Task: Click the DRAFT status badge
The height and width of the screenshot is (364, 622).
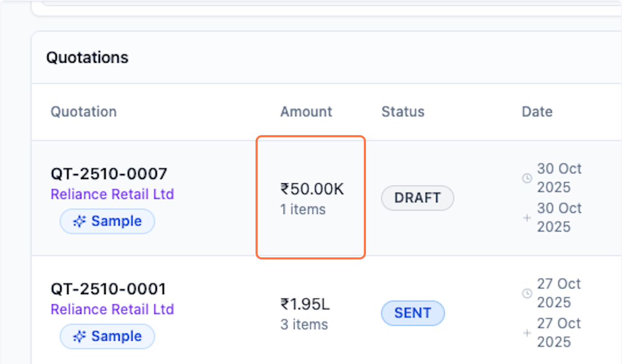Action: [x=417, y=198]
